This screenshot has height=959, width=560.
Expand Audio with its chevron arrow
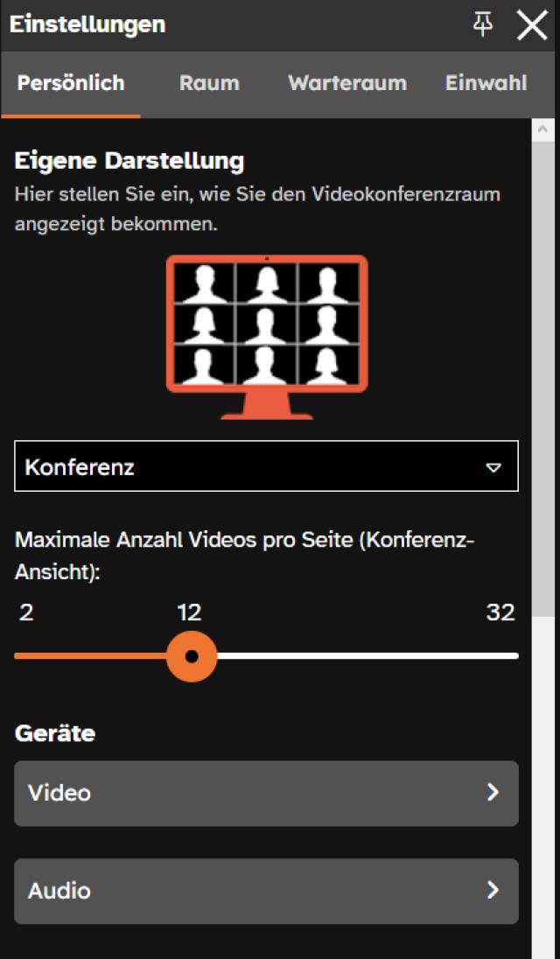pos(493,891)
